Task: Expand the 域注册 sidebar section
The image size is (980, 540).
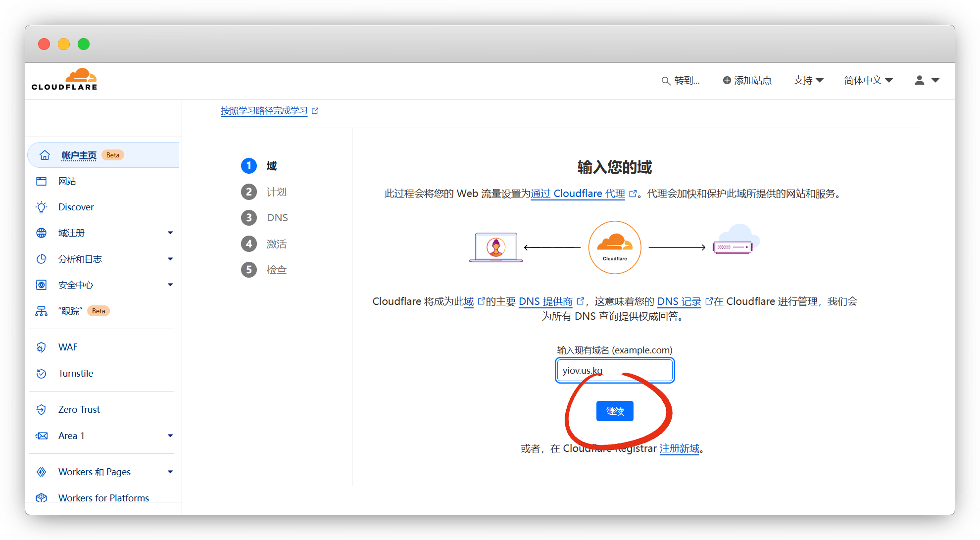Action: pos(170,233)
